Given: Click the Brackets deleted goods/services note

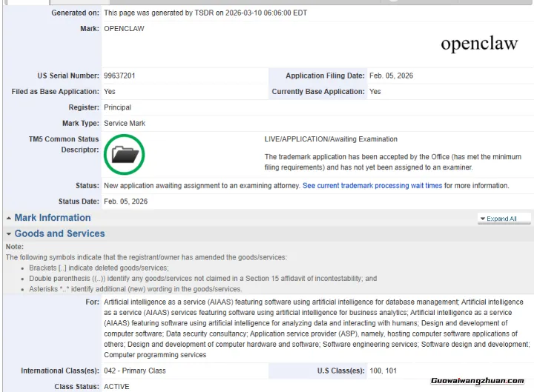Looking at the screenshot, I should click(99, 268).
